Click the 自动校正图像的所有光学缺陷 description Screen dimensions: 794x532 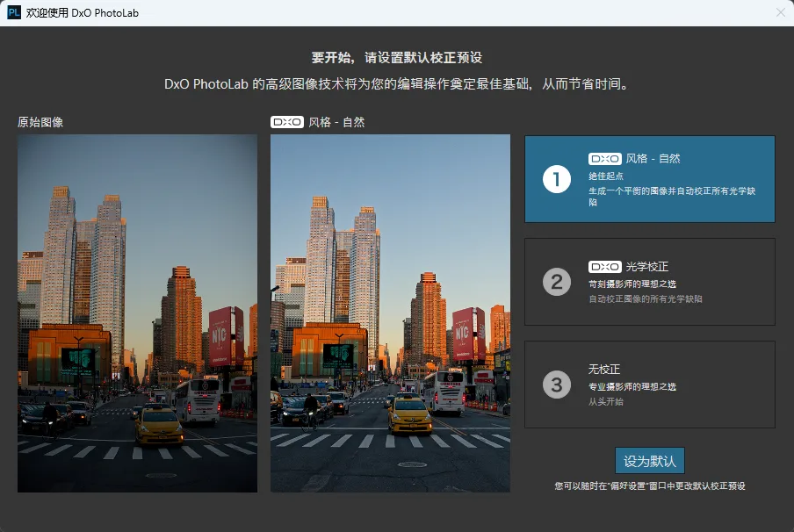coord(645,299)
